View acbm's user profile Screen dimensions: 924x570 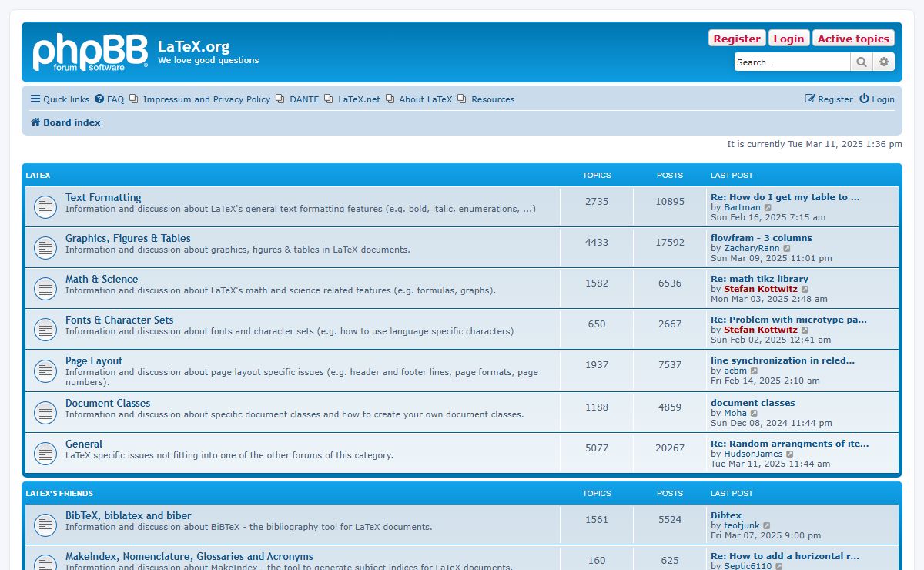click(x=735, y=370)
